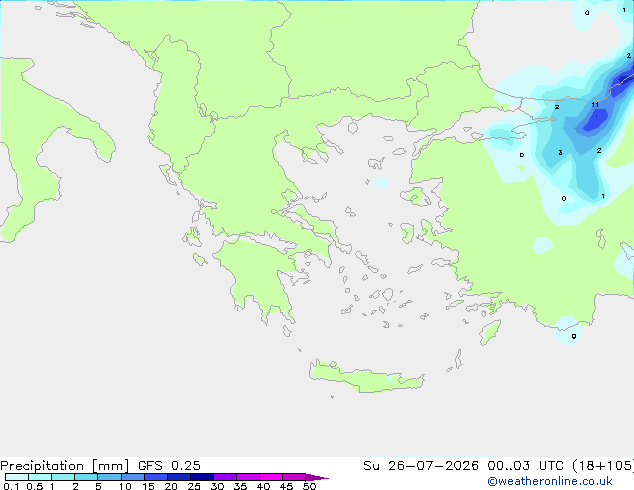Choose the 20–25 mm legend color swatch
This screenshot has height=490, width=634.
[x=179, y=477]
